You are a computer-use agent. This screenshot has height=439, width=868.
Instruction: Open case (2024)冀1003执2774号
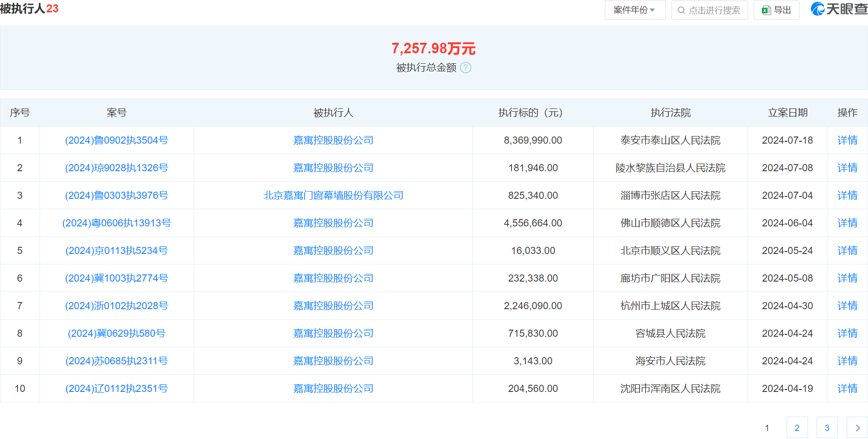point(117,278)
